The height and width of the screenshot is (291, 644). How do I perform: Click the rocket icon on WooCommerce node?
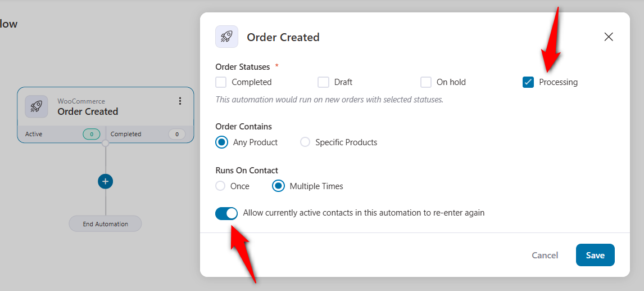click(x=37, y=106)
